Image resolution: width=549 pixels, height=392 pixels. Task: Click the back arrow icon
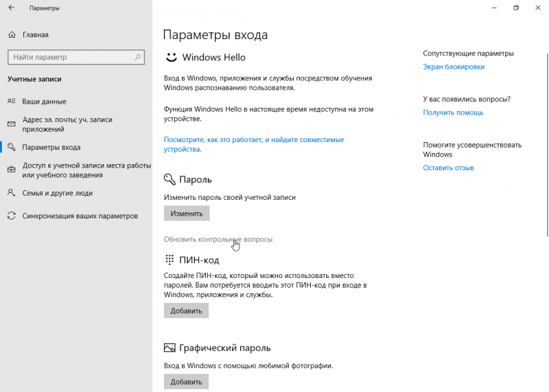pos(11,8)
